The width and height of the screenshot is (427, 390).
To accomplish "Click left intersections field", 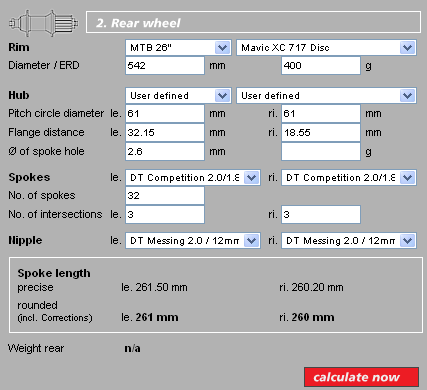I will click(x=165, y=214).
